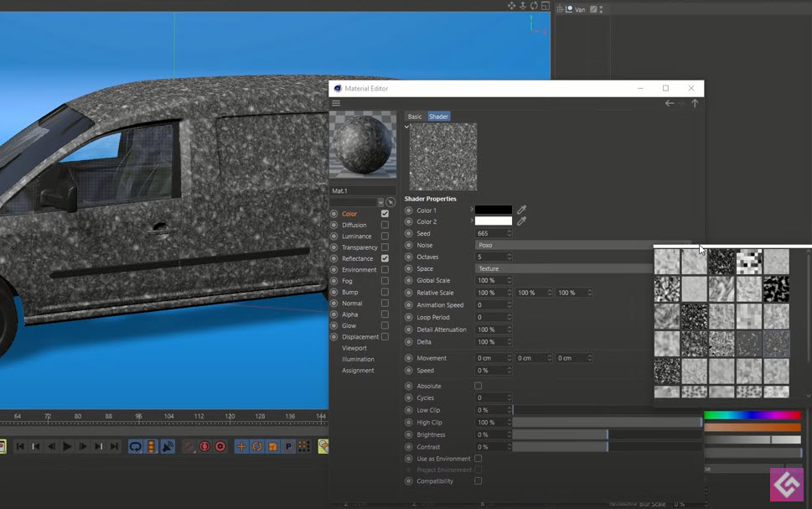The height and width of the screenshot is (509, 812).
Task: Enable rotation keyframe recording
Action: point(259,446)
